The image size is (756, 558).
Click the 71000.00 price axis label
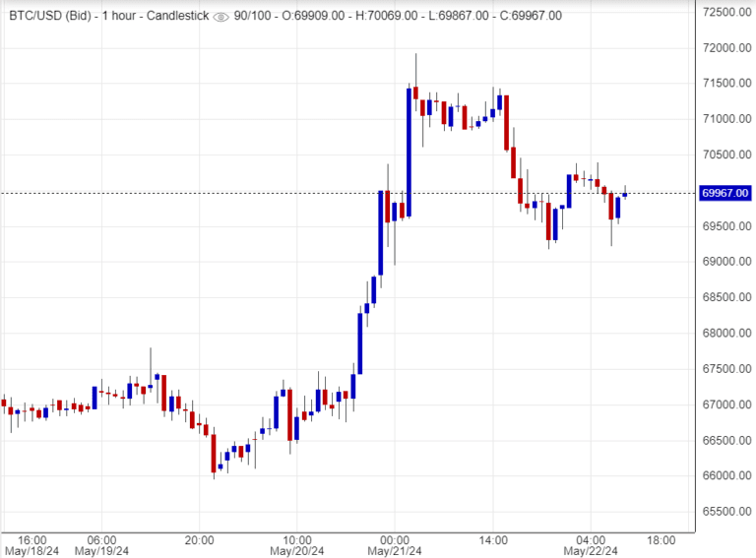[725, 120]
